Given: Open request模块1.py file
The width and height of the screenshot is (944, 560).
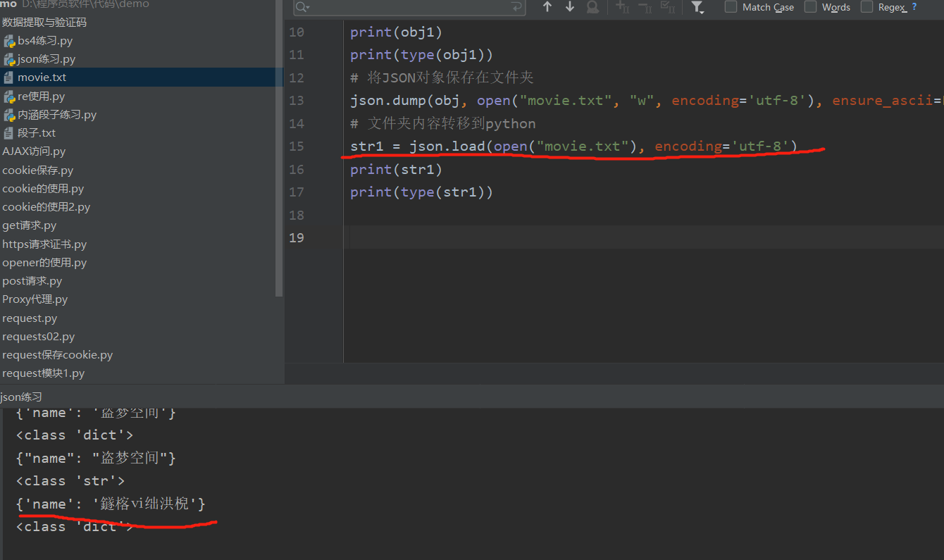Looking at the screenshot, I should tap(43, 373).
